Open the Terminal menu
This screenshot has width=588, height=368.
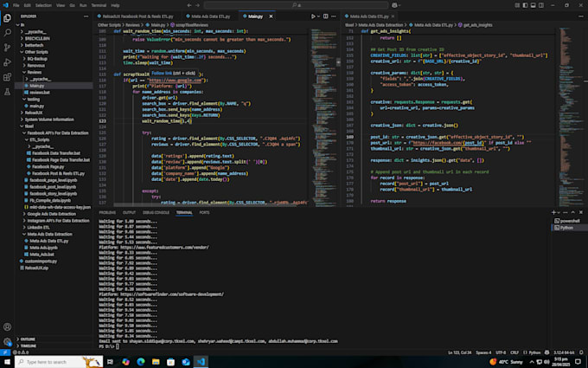[99, 5]
